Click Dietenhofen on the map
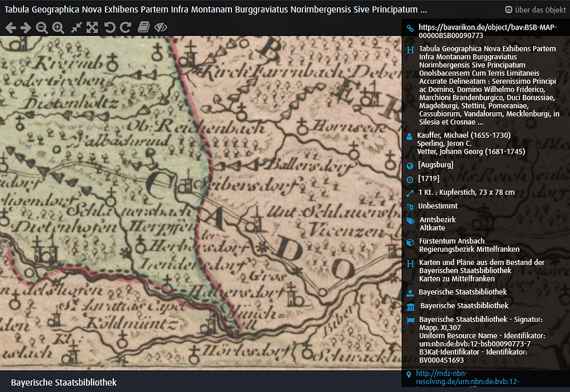570x392 pixels. coord(64,227)
